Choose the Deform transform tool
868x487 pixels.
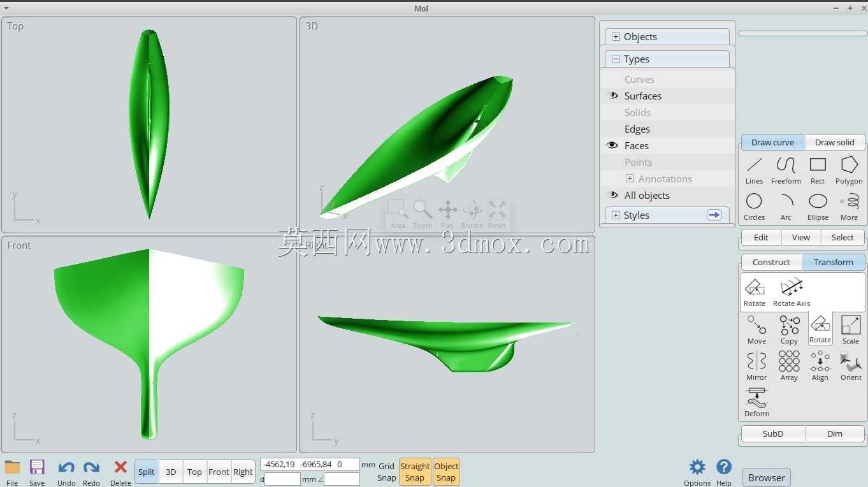[756, 403]
